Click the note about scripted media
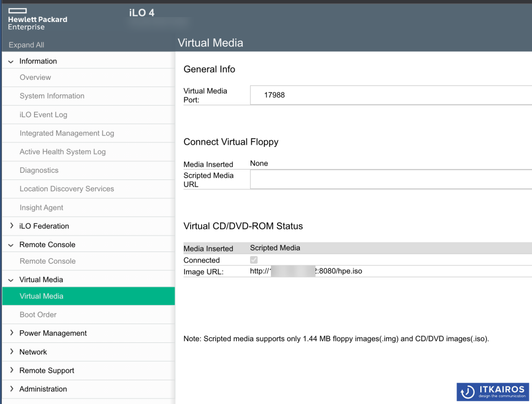This screenshot has height=404, width=532. click(336, 339)
